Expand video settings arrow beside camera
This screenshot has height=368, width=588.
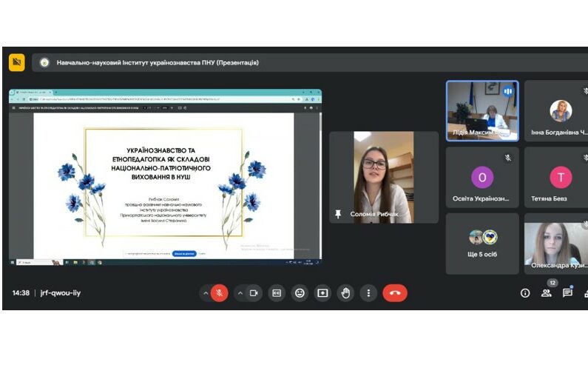tap(239, 292)
